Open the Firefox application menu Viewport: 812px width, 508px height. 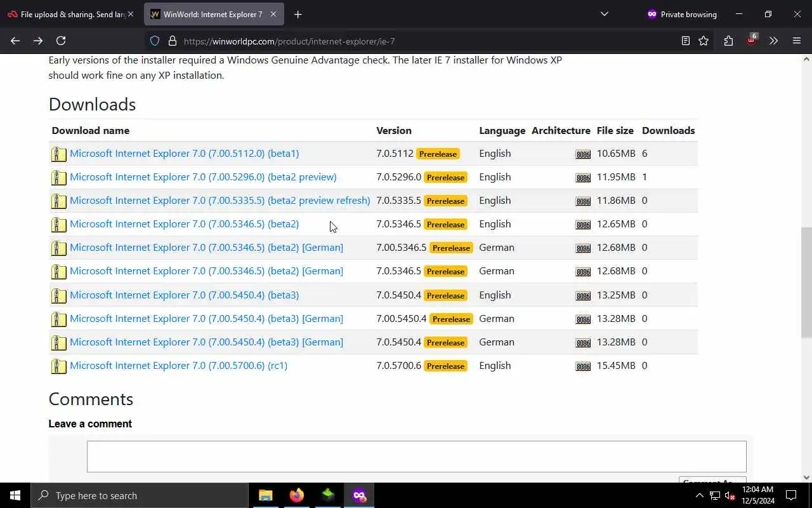click(797, 41)
